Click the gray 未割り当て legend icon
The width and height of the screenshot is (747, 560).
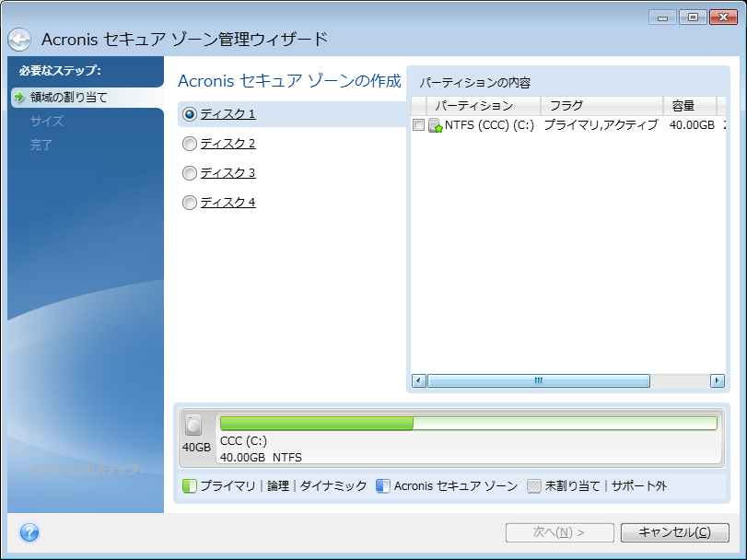[x=534, y=485]
